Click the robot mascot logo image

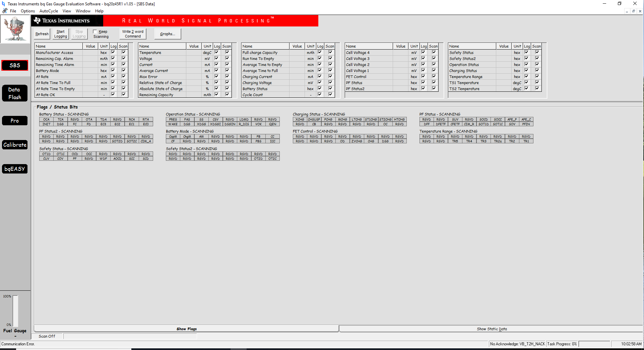(15, 29)
